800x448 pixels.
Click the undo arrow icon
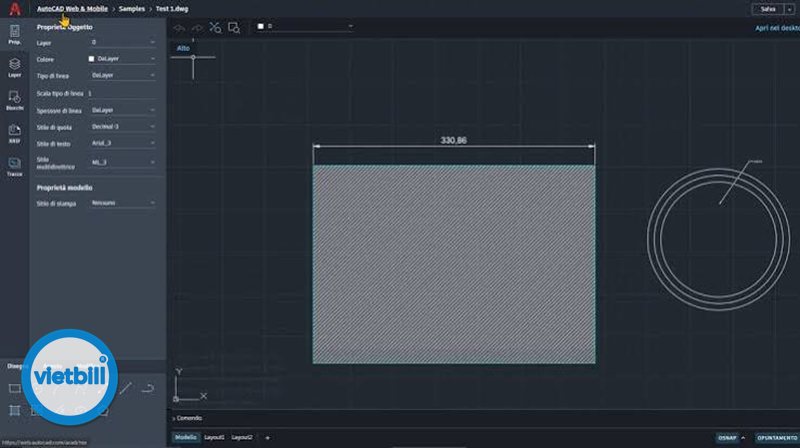(179, 28)
